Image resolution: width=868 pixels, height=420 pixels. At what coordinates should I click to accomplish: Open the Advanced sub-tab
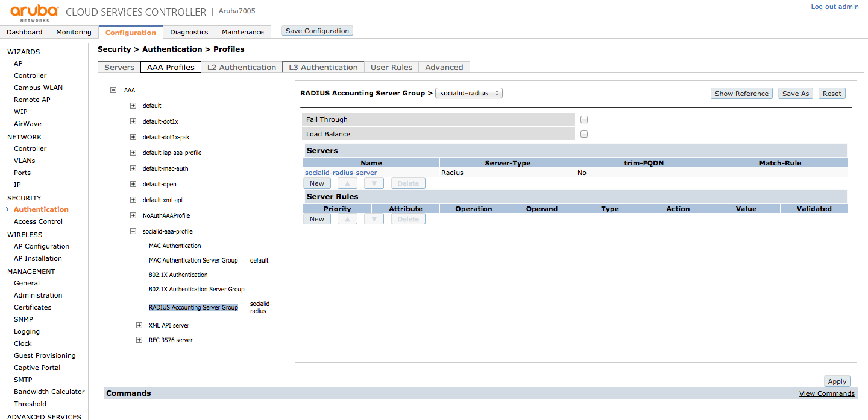click(444, 67)
